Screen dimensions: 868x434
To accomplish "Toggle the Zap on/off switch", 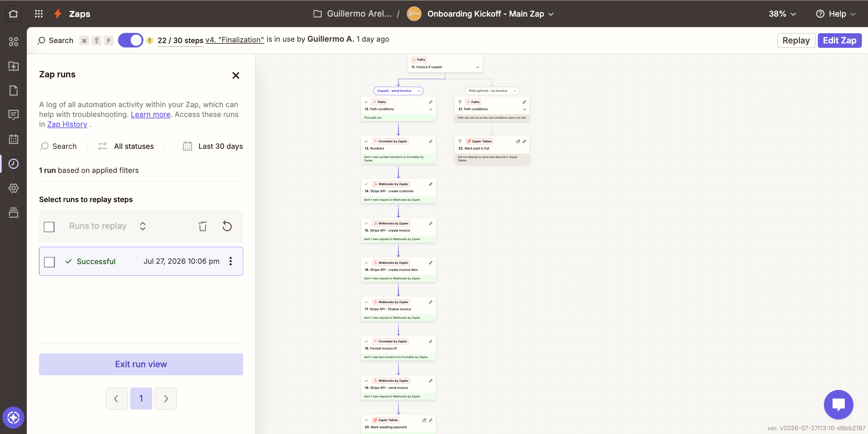I will click(131, 40).
